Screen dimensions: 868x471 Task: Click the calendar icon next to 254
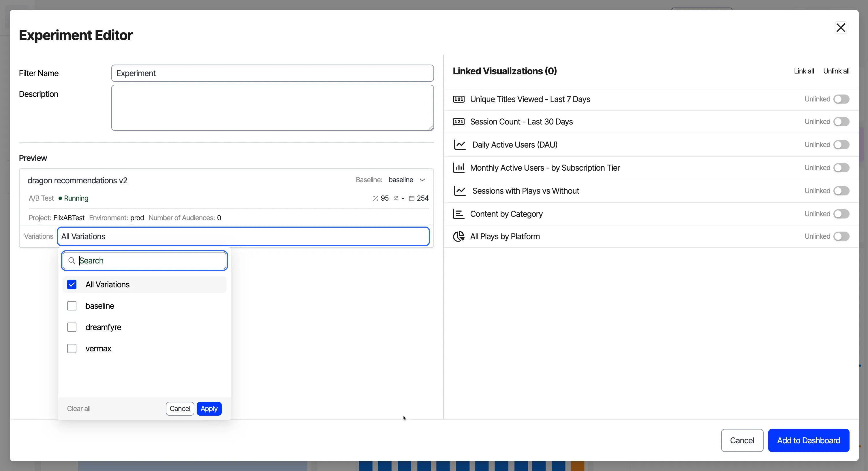coord(412,198)
